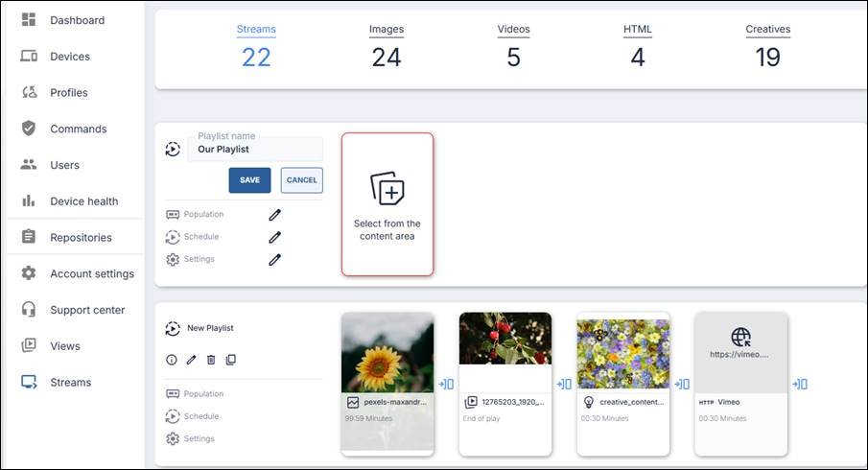Go to Devices in the sidebar
This screenshot has width=868, height=470.
coord(69,57)
